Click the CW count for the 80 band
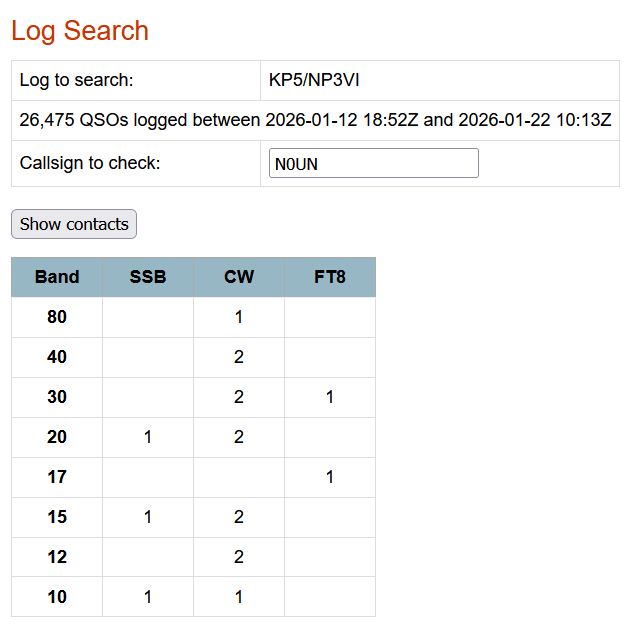Viewport: 628px width, 631px height. 239,317
